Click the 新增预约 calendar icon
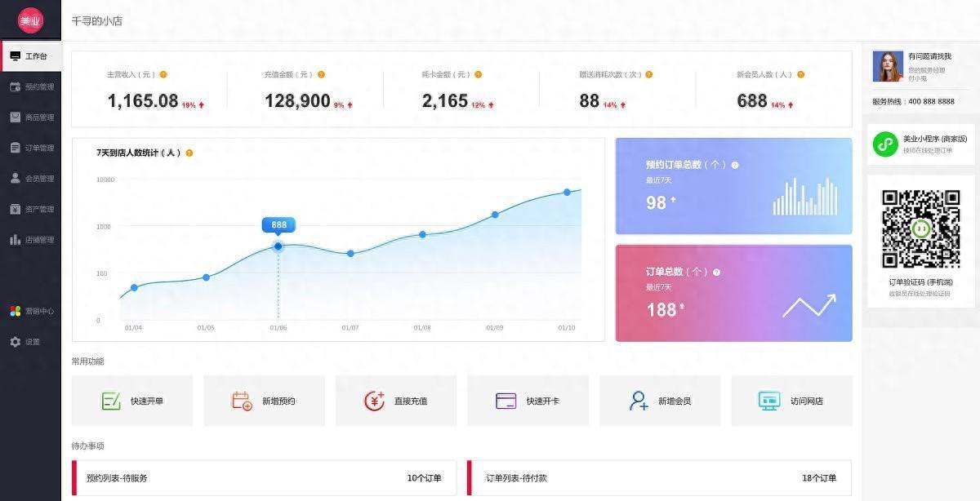The width and height of the screenshot is (980, 501). point(242,401)
